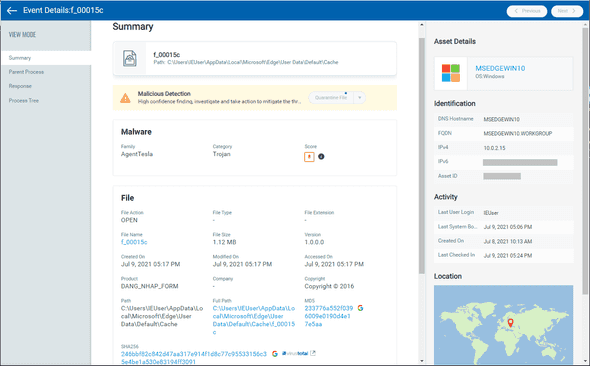The width and height of the screenshot is (590, 366).
Task: Search SHA256 hash with Google icon
Action: click(x=275, y=354)
